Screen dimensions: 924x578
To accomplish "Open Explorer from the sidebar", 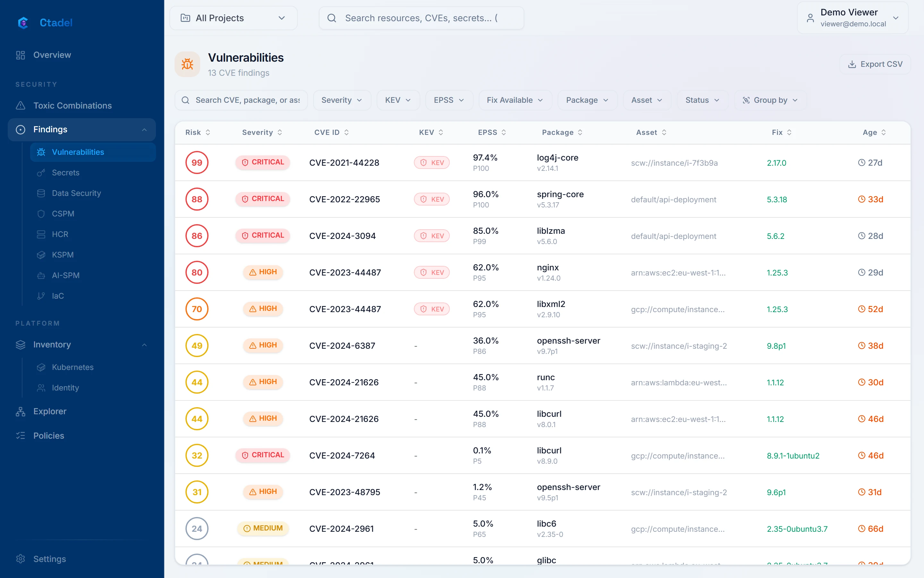I will 82,411.
